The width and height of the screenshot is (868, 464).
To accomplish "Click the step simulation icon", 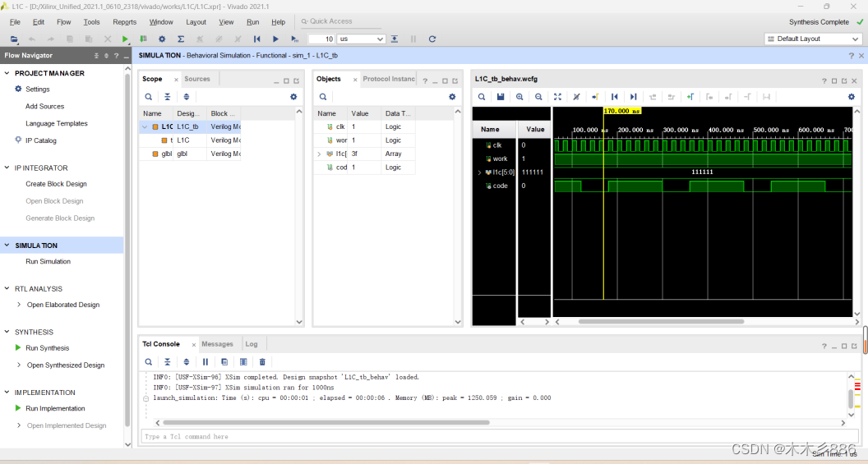I will click(x=395, y=39).
